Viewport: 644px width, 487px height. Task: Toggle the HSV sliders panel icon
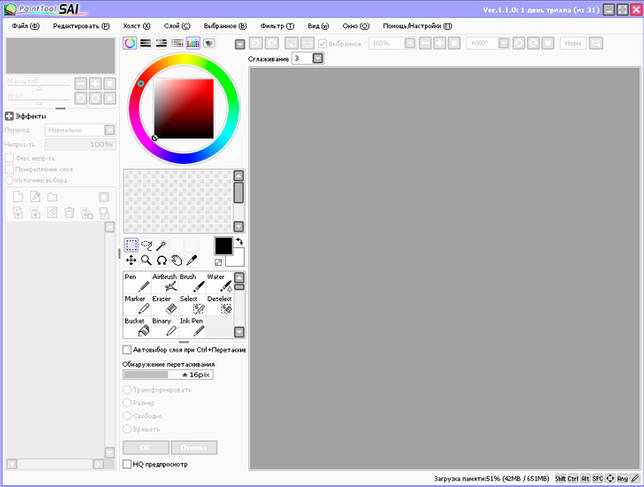(x=161, y=43)
